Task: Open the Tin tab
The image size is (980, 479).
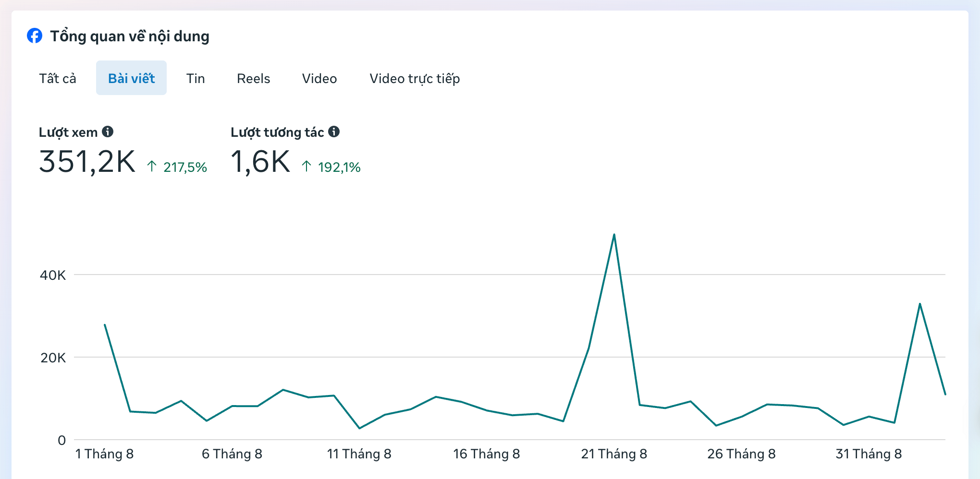Action: [196, 78]
